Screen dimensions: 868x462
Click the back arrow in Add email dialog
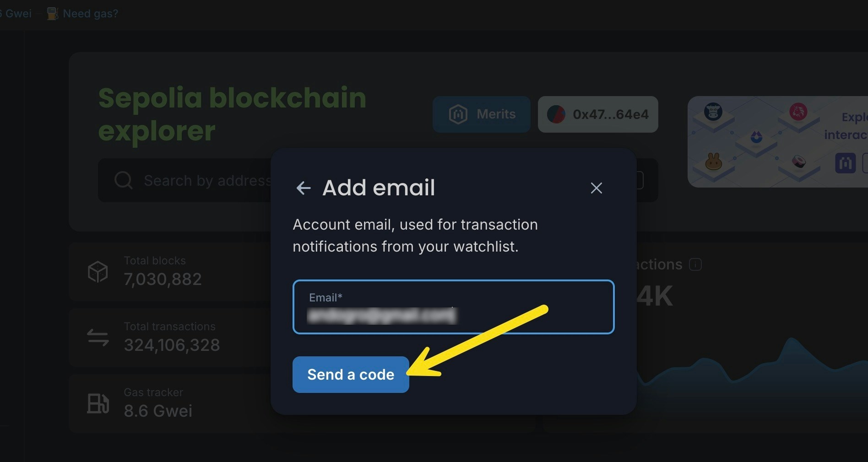pos(304,188)
